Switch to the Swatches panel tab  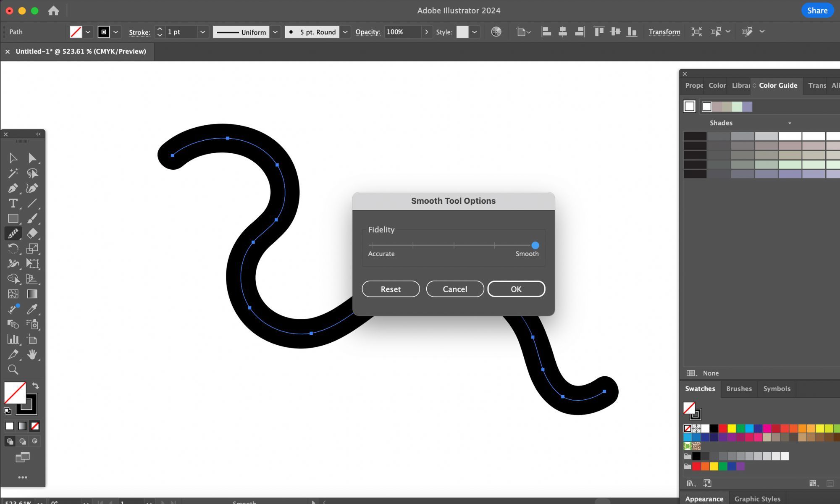(699, 388)
